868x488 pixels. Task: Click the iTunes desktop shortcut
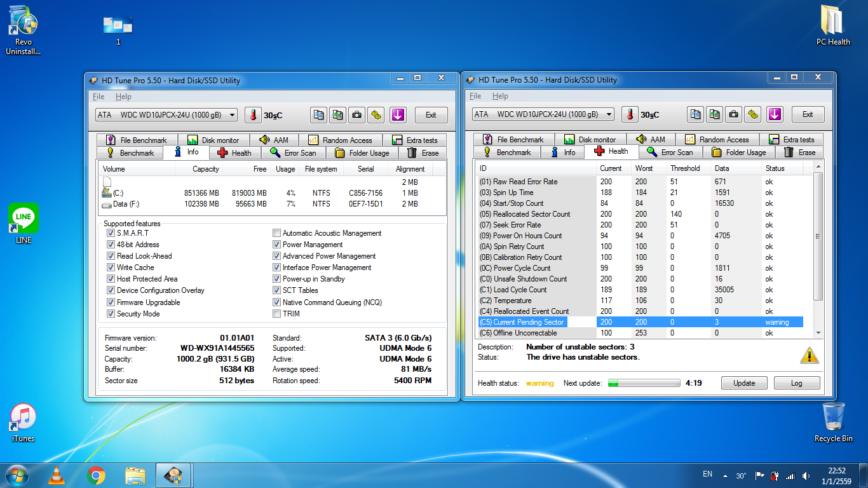tap(23, 417)
